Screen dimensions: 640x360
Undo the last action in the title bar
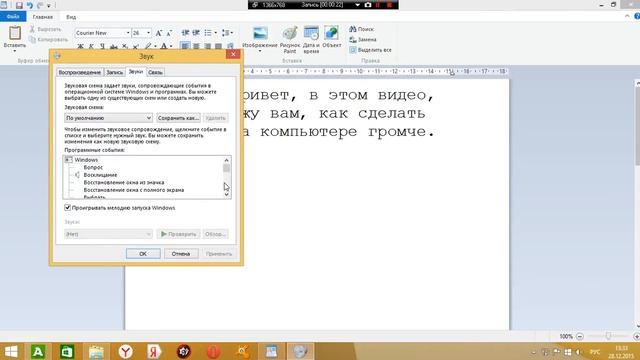coord(29,5)
